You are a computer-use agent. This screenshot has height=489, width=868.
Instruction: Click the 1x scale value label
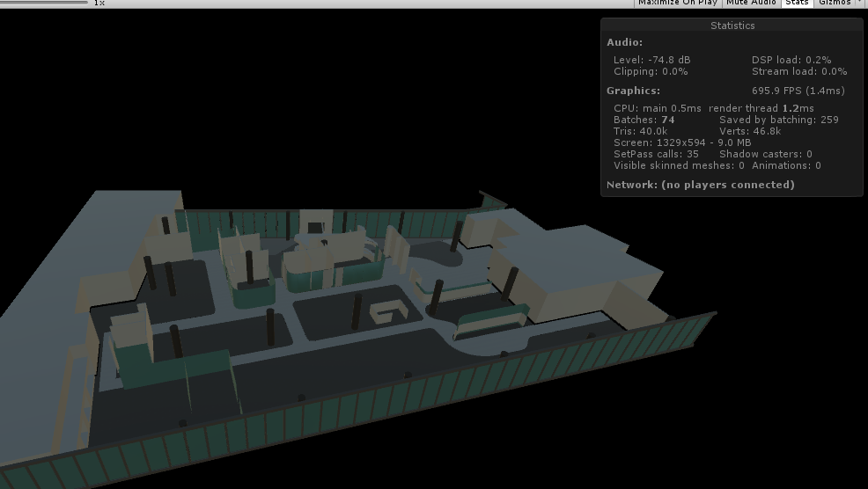(x=99, y=3)
